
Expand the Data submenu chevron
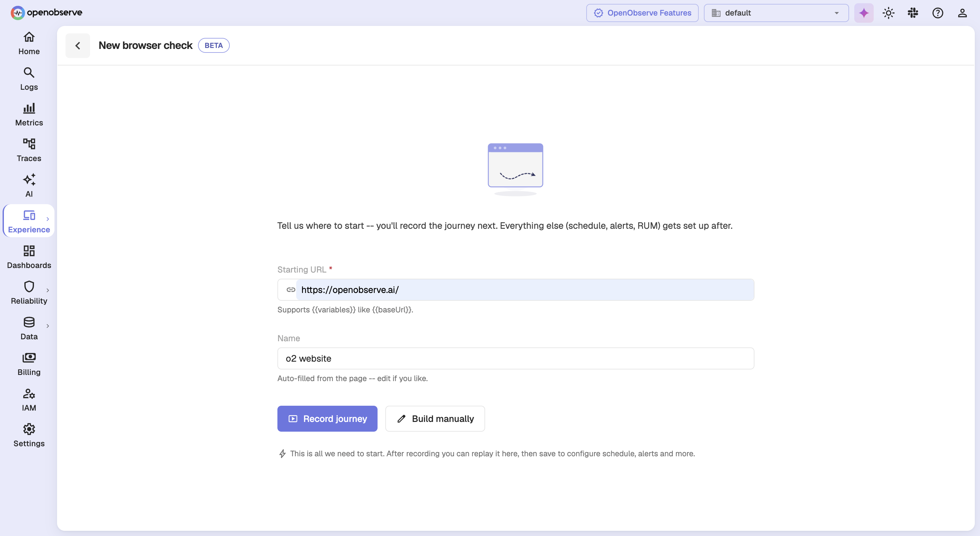(48, 326)
